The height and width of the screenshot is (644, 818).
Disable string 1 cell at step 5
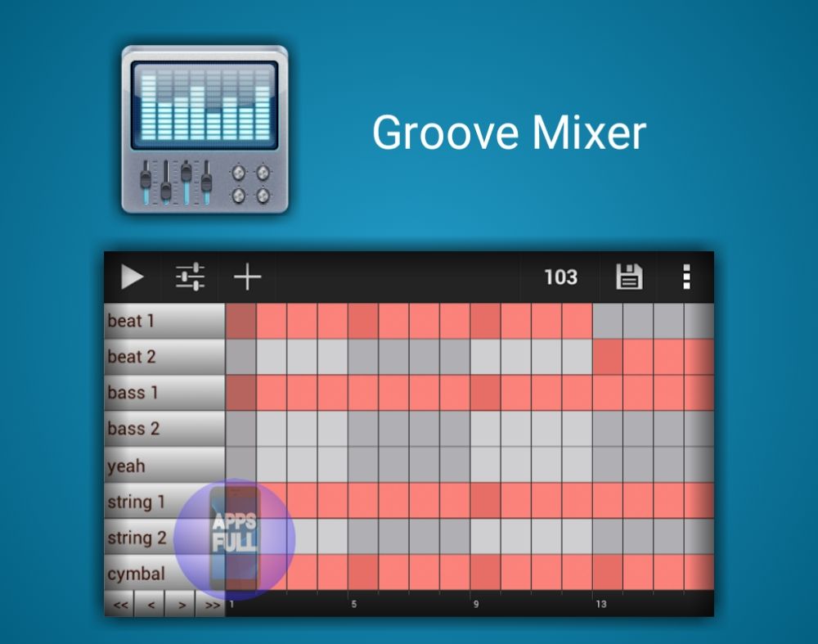coord(363,501)
